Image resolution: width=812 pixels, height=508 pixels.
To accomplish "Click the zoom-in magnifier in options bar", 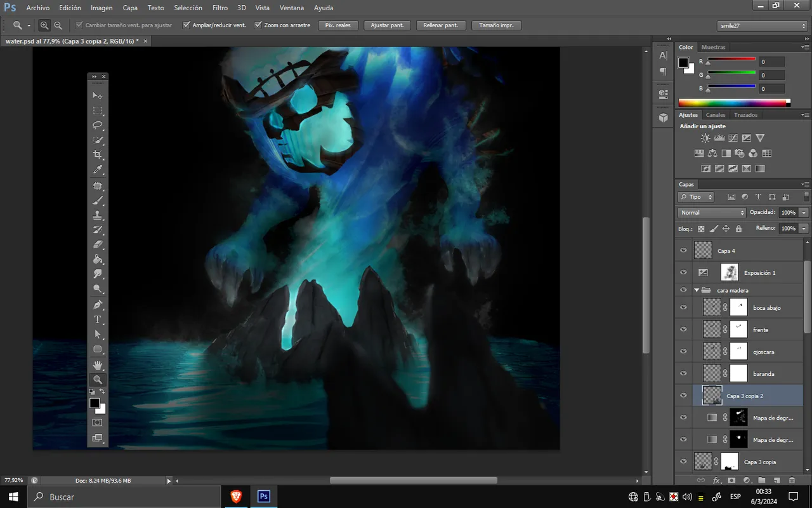I will click(44, 25).
